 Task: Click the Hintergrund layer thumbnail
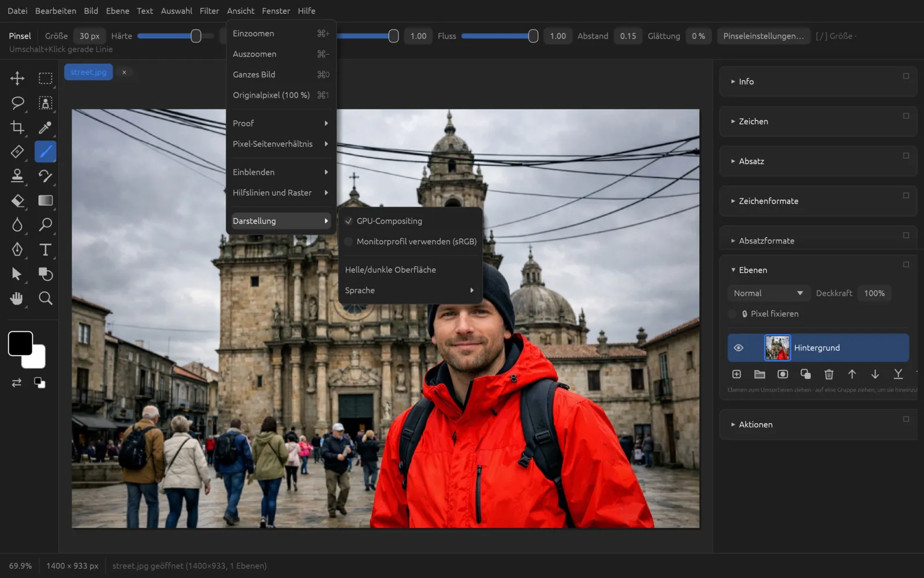pos(777,348)
